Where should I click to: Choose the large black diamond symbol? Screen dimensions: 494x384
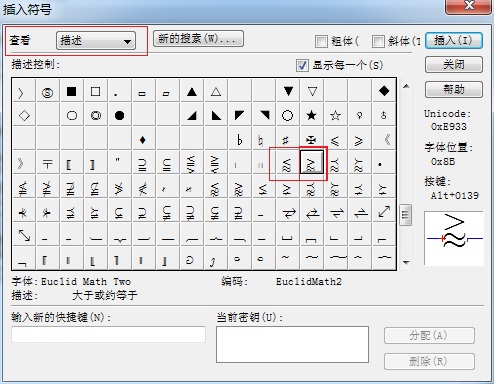coord(384,91)
